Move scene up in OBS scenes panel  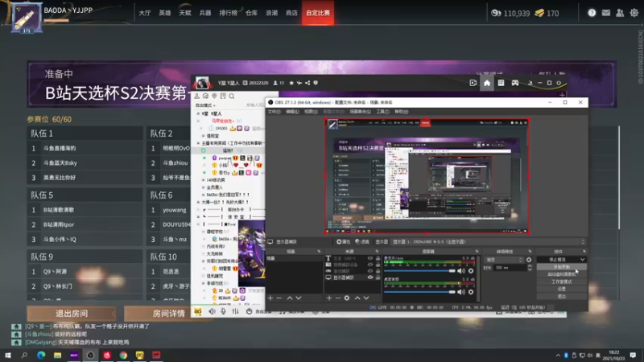coord(290,298)
